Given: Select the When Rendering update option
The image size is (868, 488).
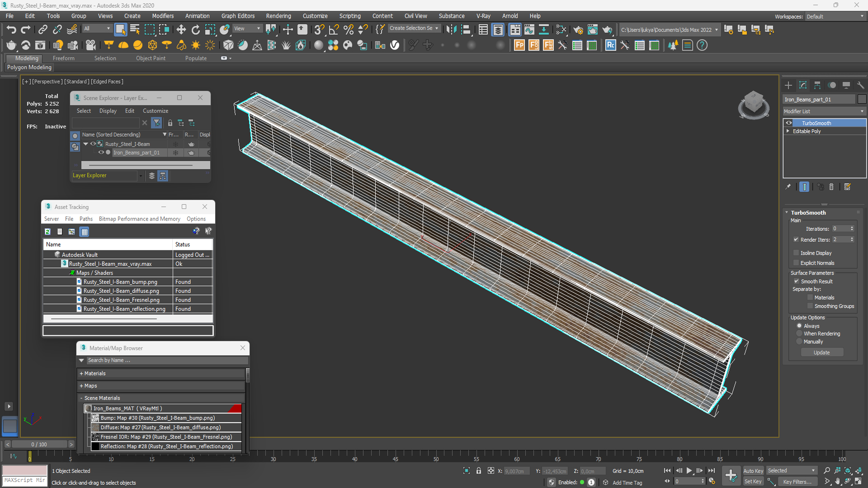Looking at the screenshot, I should point(799,333).
